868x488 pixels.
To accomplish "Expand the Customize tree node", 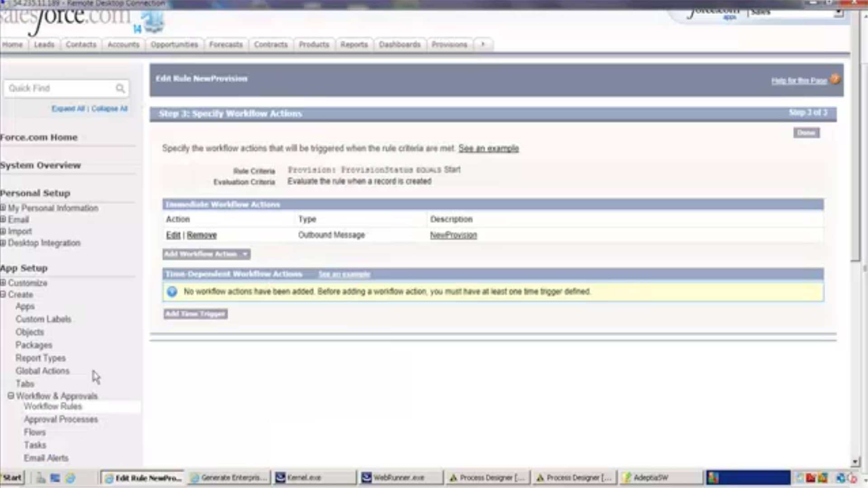I will [x=3, y=283].
